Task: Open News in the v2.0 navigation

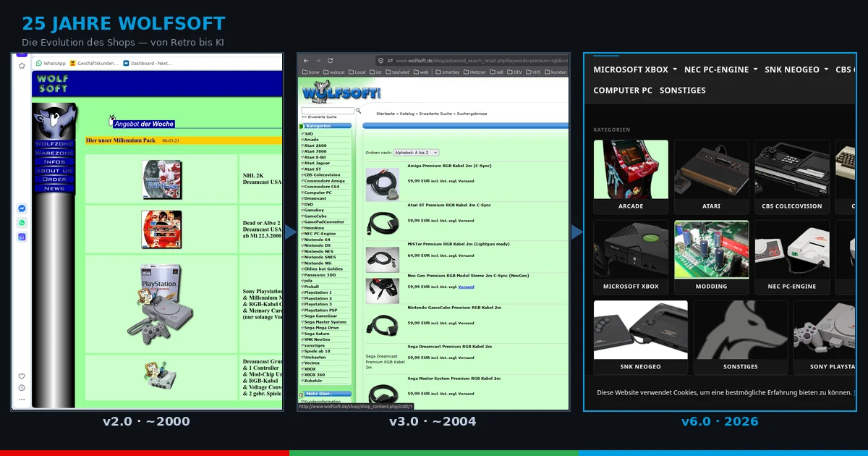Action: tap(54, 188)
